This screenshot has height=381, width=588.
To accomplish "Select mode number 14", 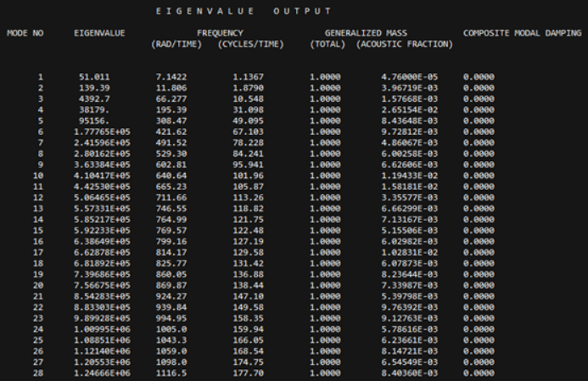I will [38, 220].
